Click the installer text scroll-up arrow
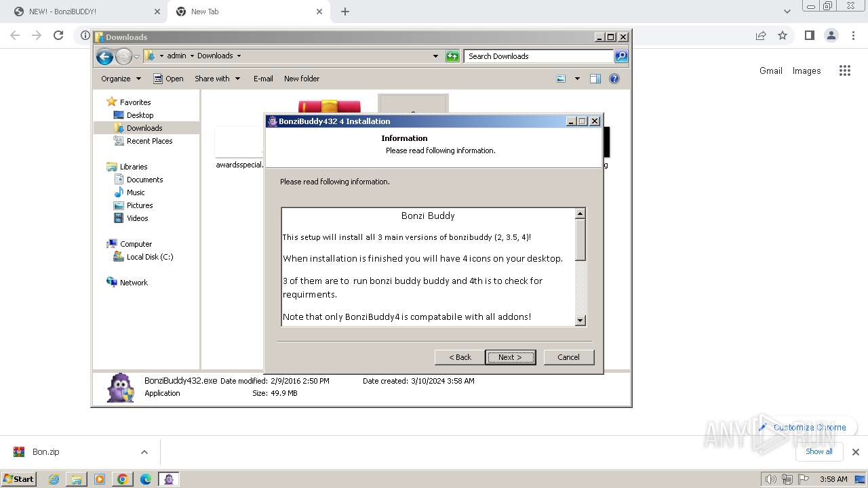Viewport: 868px width, 488px height. (x=580, y=213)
